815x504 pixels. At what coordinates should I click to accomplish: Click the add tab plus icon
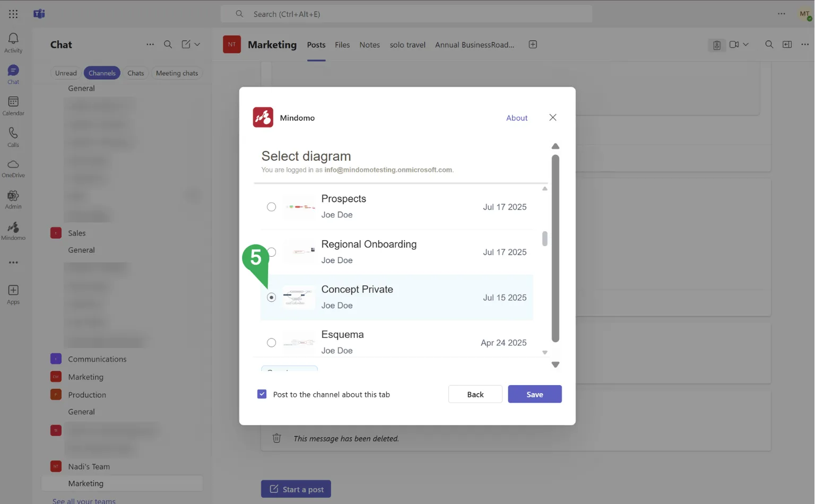[x=533, y=45]
